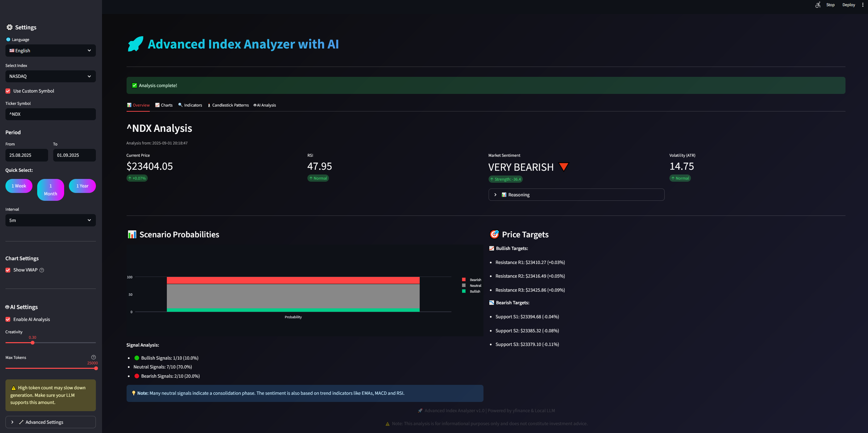
Task: Click the settings gear icon in the sidebar
Action: tap(10, 27)
